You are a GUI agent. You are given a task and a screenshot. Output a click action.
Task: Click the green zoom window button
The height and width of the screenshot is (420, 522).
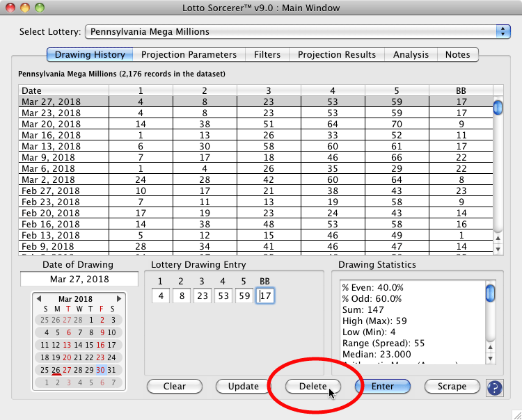coord(40,8)
